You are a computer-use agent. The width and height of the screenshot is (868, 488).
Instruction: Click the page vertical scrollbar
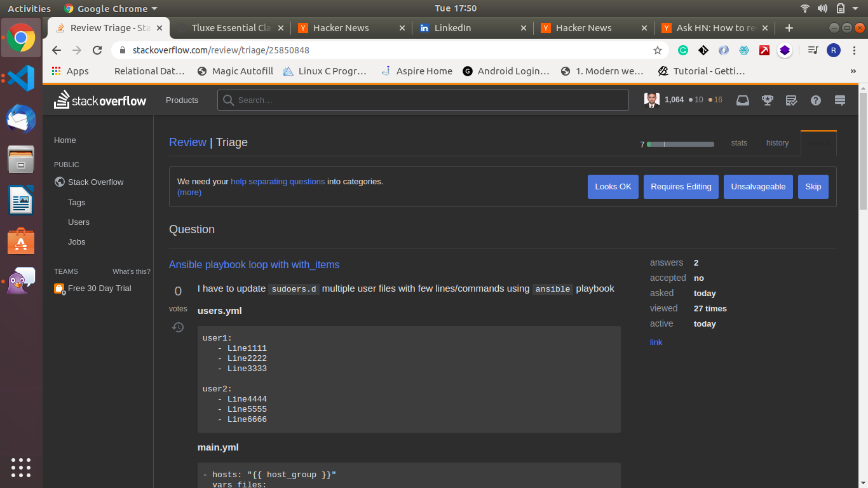pyautogui.click(x=863, y=150)
